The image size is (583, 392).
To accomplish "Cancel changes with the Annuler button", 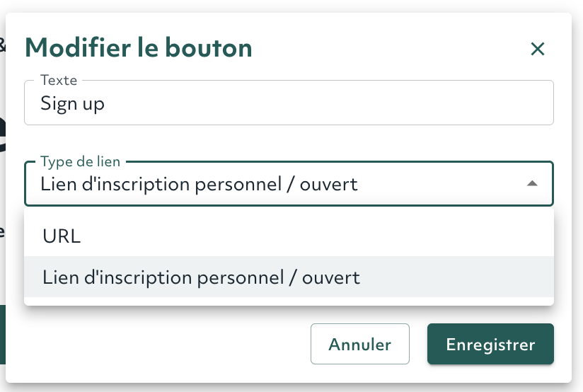I will tap(360, 344).
